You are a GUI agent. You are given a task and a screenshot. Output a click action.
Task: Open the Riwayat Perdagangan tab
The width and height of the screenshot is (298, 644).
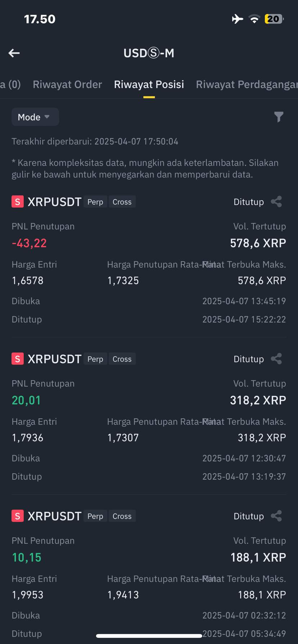click(x=247, y=84)
